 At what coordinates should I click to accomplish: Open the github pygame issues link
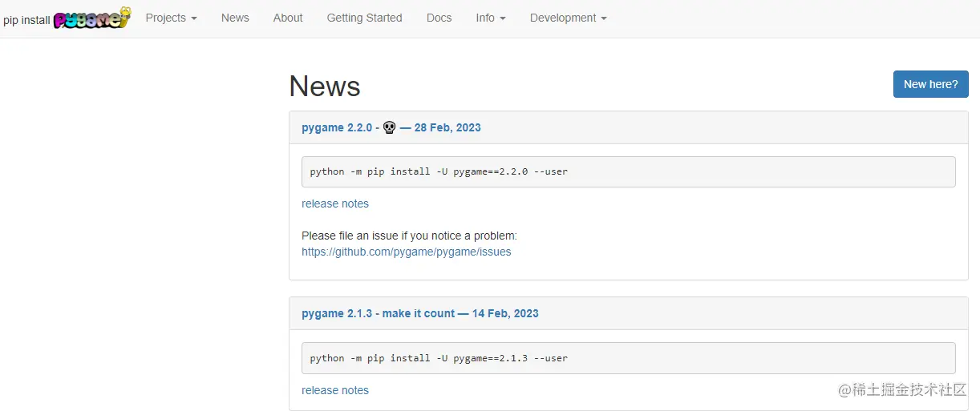click(407, 252)
